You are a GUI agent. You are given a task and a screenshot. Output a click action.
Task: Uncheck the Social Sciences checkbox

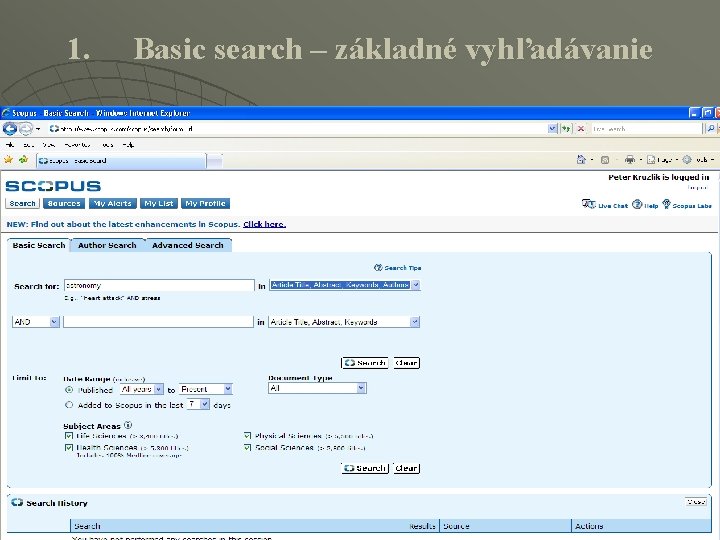click(x=248, y=447)
